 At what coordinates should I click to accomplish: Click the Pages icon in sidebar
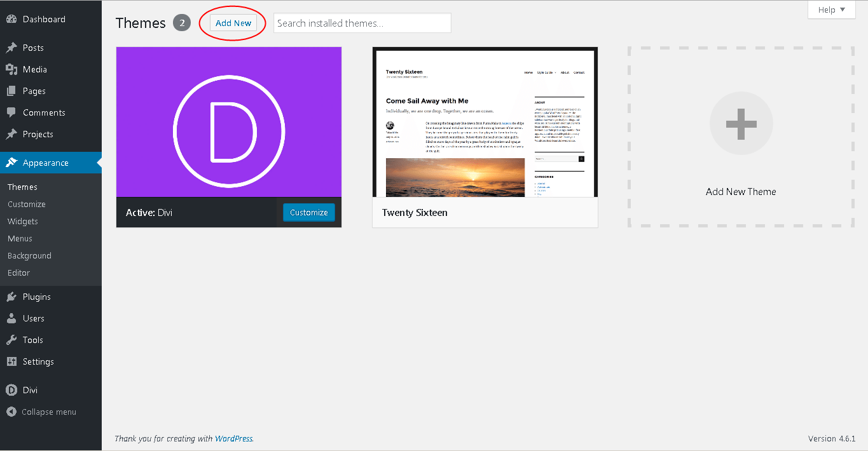tap(11, 91)
